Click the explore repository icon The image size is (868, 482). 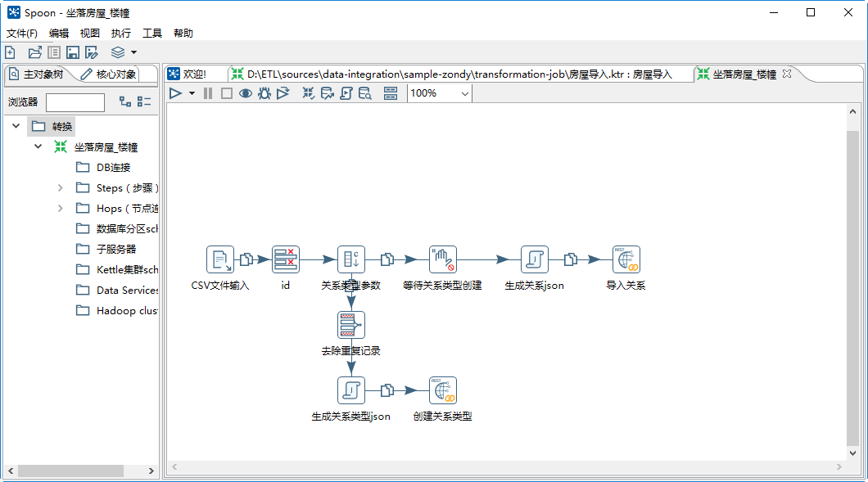[54, 52]
